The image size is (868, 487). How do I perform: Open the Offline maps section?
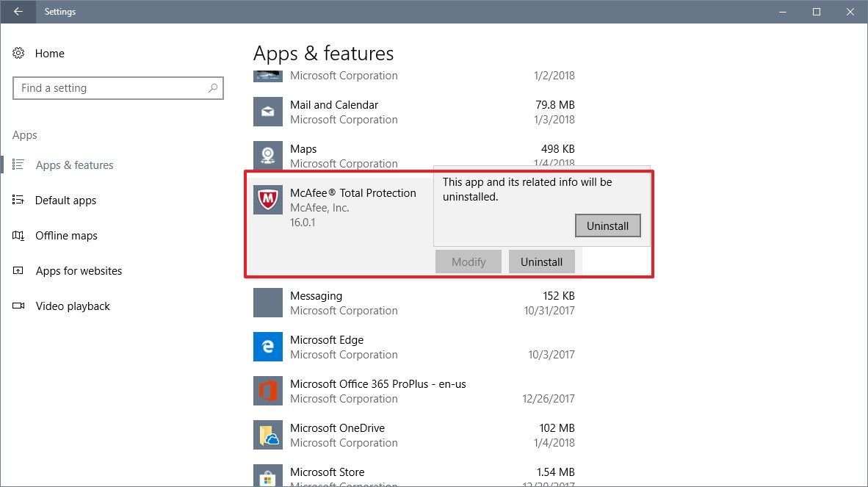click(66, 235)
